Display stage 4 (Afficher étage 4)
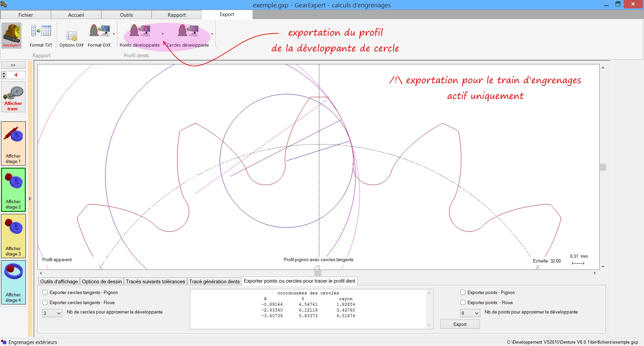The width and height of the screenshot is (644, 346). point(13,282)
